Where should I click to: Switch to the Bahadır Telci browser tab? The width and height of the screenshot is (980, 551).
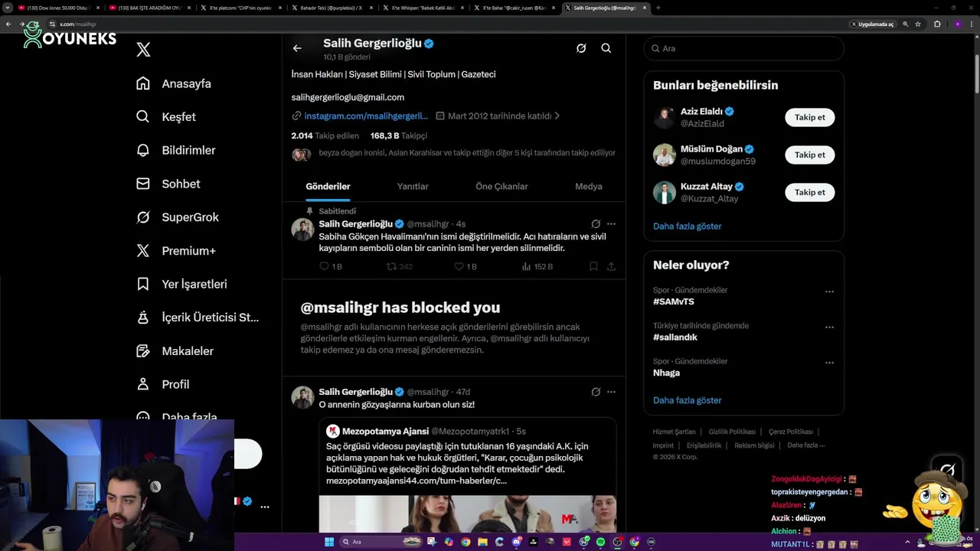[332, 8]
